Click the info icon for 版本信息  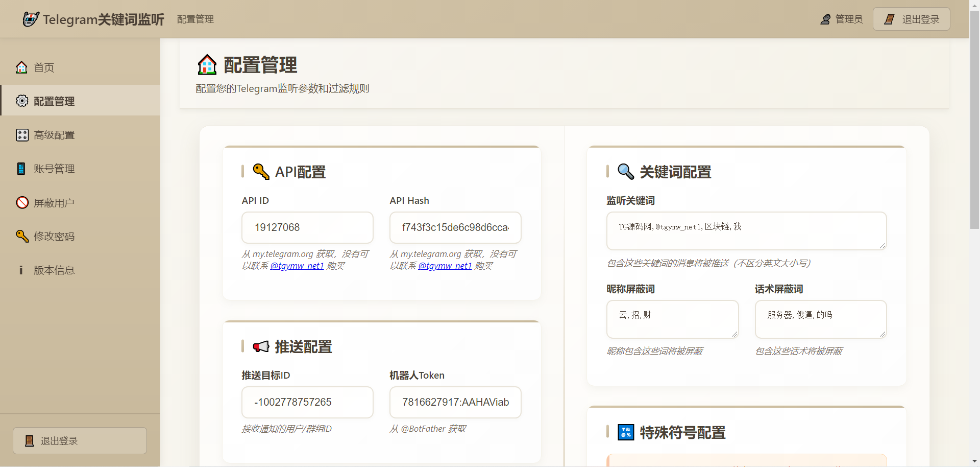(x=21, y=270)
